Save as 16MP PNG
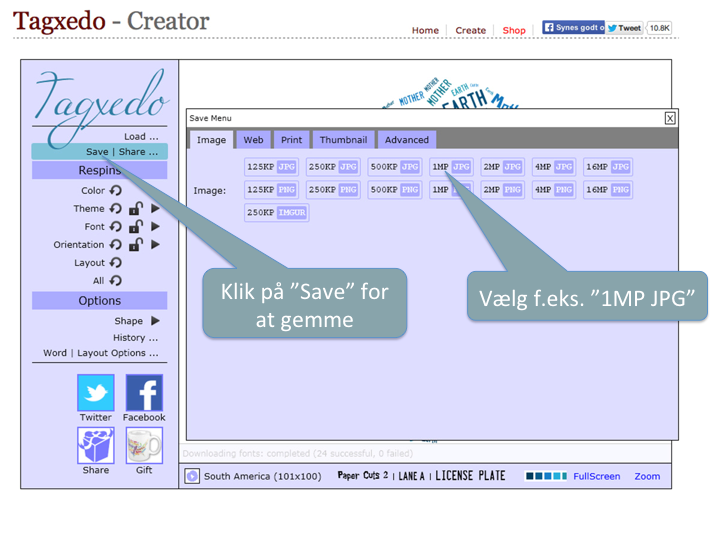 click(x=608, y=190)
